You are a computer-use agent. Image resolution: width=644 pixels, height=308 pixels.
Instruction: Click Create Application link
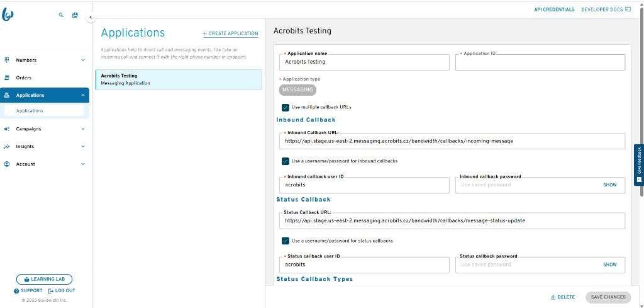coord(230,34)
